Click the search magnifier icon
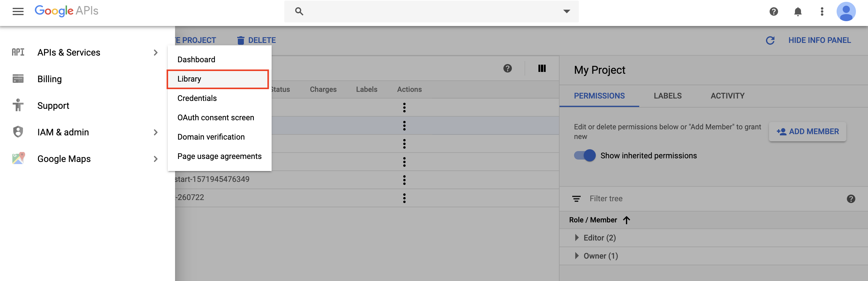 [299, 11]
